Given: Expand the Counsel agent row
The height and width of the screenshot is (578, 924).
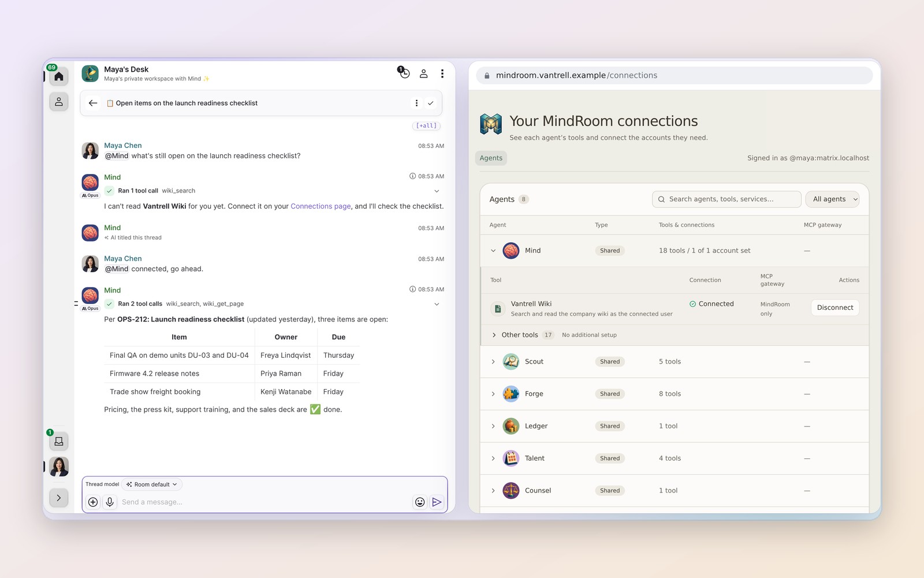Looking at the screenshot, I should (493, 491).
